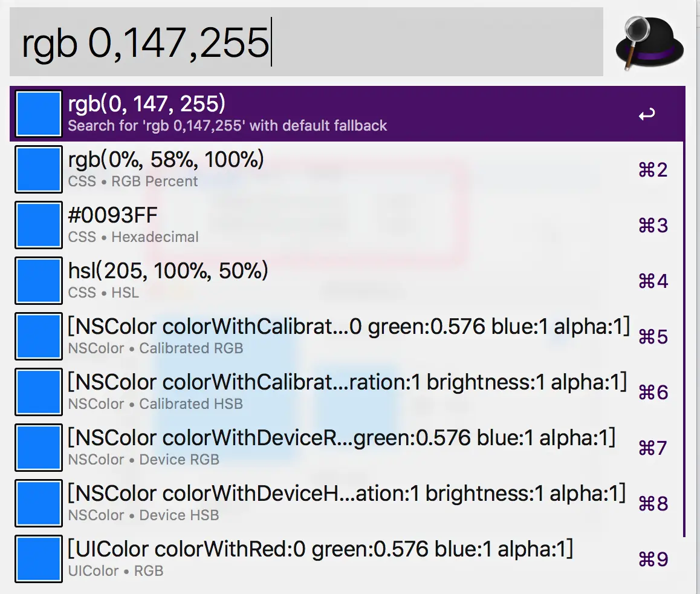Select the rgb(0%, 58%, 100%) percent result

click(x=348, y=170)
